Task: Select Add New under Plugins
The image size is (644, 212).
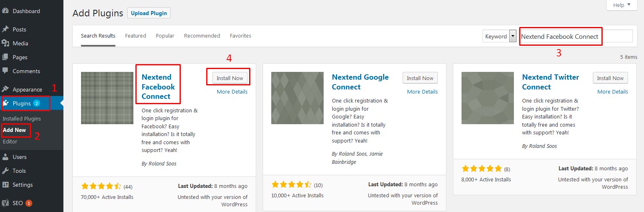Action: coord(14,130)
